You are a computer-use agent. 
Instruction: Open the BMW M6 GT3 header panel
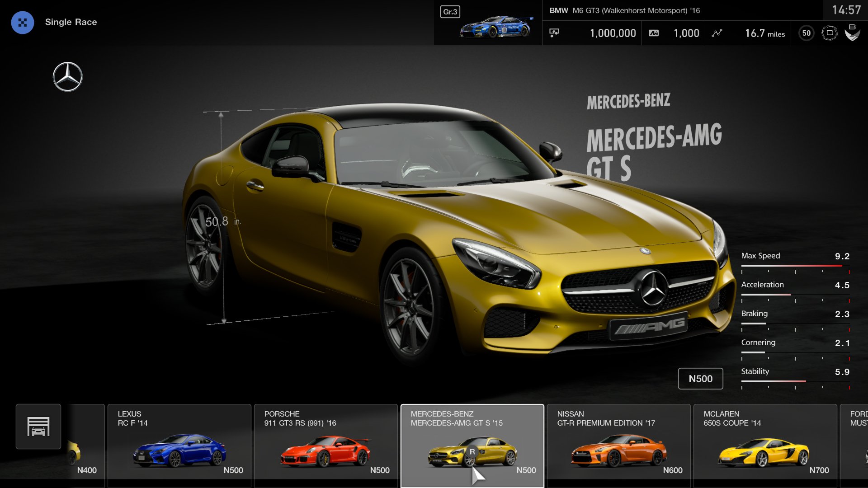(624, 10)
